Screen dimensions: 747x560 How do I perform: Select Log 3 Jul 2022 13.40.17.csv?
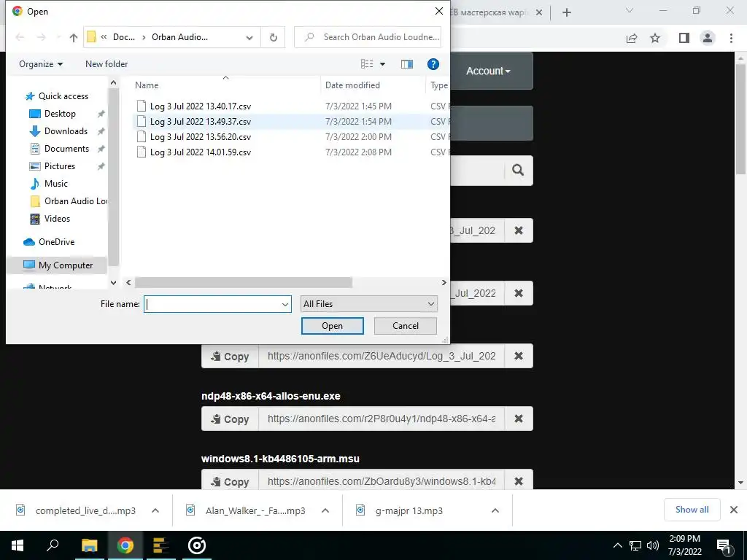201,106
